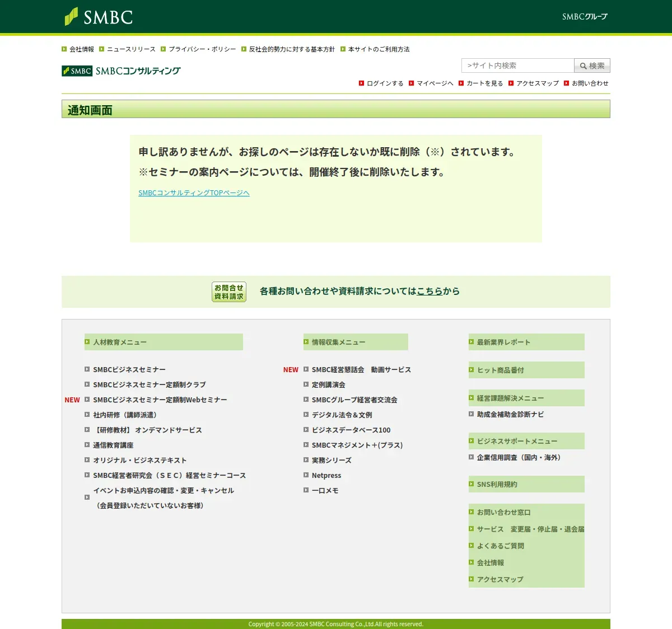Open the ニュースリリース top link
Screen dimensions: 672x629
pos(131,49)
